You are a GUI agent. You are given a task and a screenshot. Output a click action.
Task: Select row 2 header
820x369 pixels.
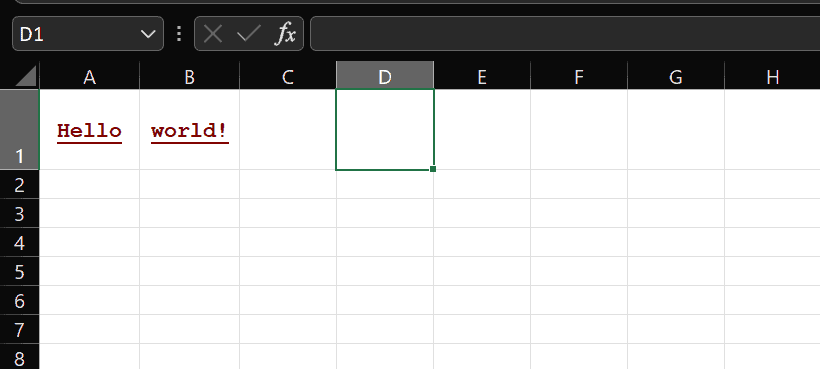tap(19, 184)
